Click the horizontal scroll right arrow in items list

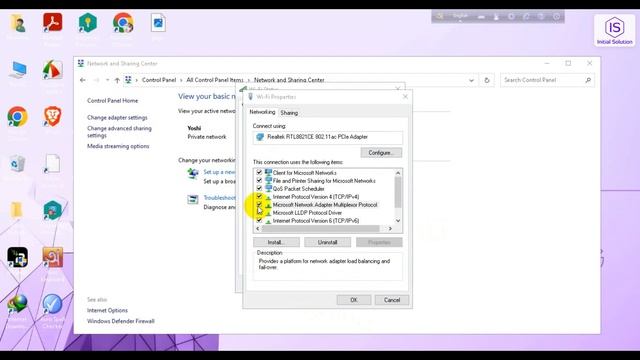coord(390,229)
